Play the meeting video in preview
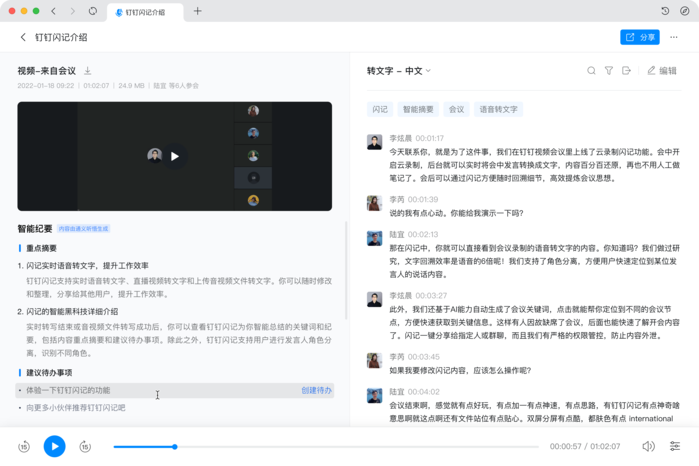Viewport: 699px width, 466px height. (174, 156)
